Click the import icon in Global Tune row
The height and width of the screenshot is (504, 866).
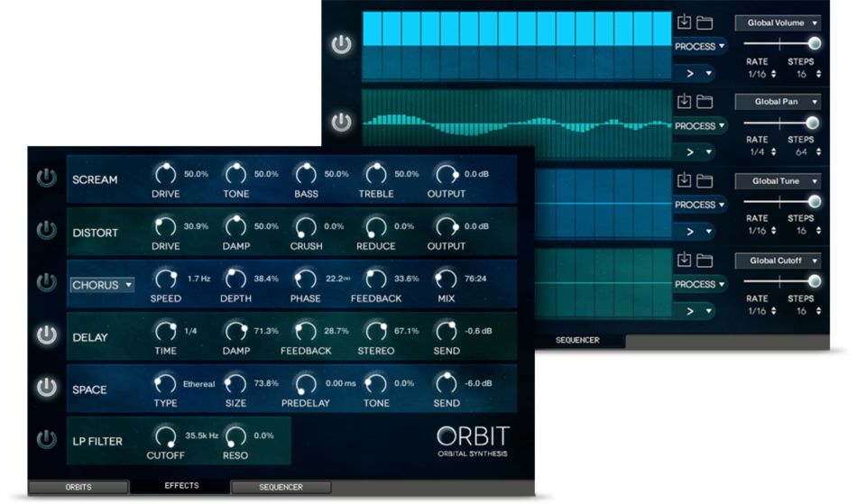684,181
